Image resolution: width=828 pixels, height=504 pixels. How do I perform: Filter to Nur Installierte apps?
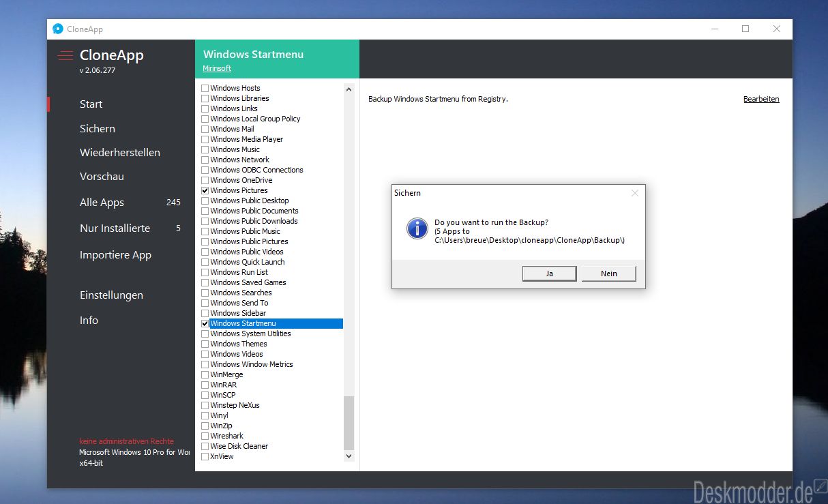coord(115,228)
